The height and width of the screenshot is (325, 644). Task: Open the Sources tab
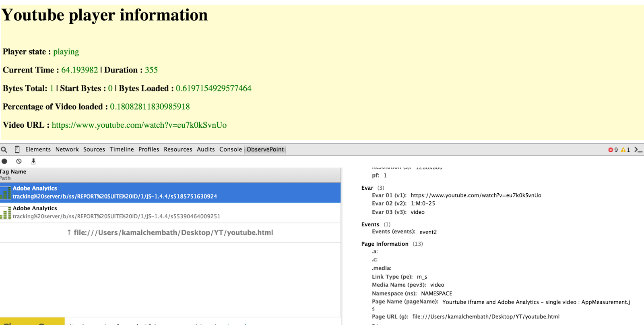pos(94,149)
